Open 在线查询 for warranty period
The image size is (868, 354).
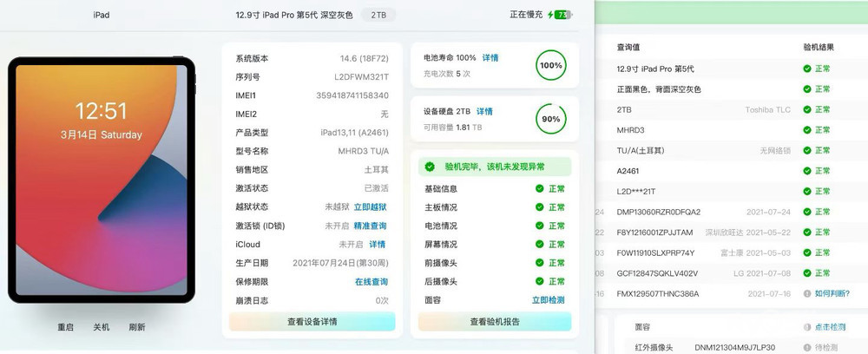372,282
